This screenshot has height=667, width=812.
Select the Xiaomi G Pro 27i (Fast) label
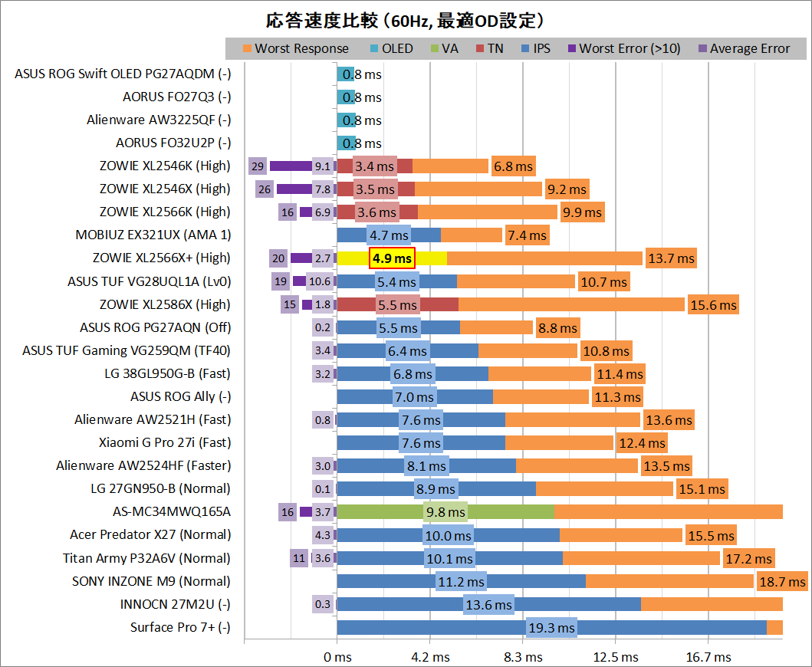tap(165, 443)
